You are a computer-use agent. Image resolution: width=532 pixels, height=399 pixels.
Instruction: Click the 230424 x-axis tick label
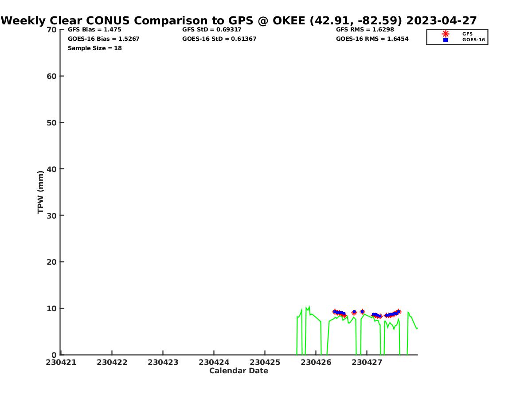click(x=214, y=362)
